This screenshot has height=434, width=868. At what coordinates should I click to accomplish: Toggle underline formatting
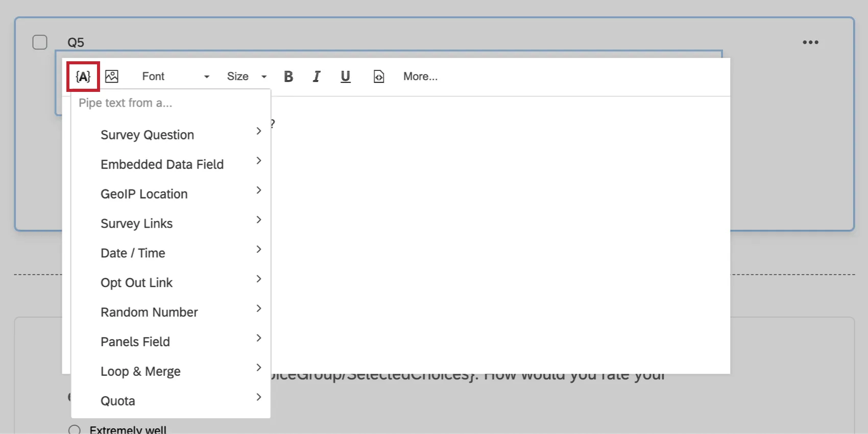click(x=345, y=77)
